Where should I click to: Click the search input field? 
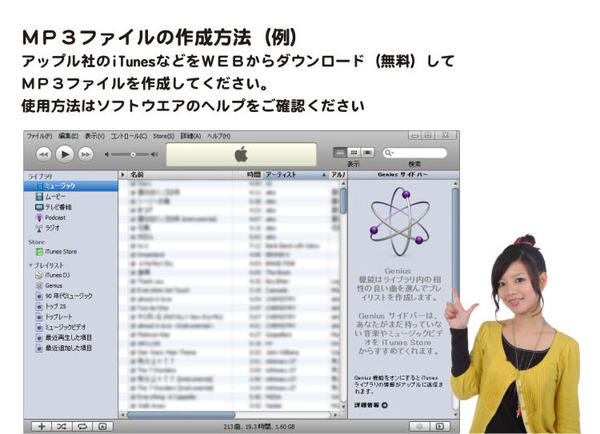click(415, 153)
